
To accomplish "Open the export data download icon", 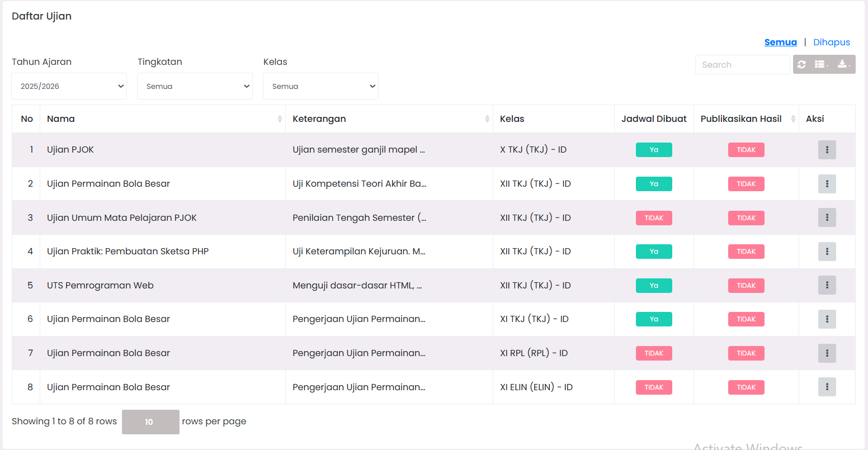I will coord(843,64).
